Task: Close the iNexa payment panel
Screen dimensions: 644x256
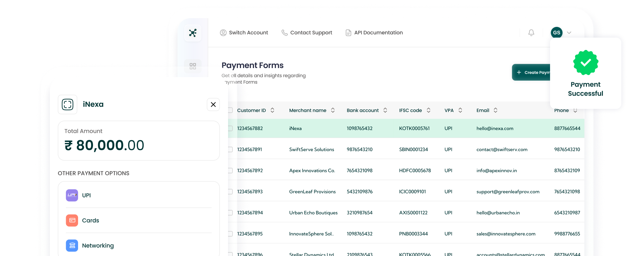Action: tap(213, 104)
